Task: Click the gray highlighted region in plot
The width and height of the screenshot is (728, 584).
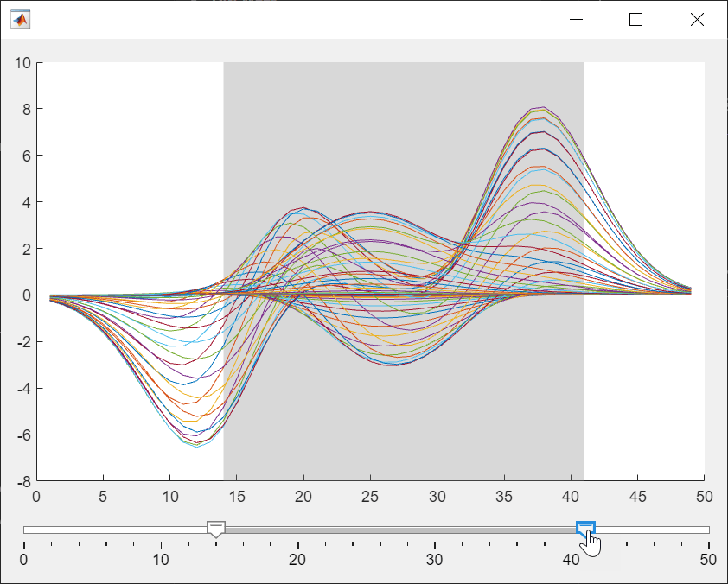Action: 404,271
